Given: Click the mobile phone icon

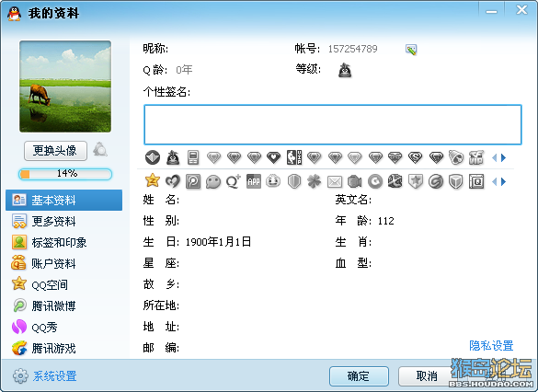Looking at the screenshot, I should [x=193, y=157].
